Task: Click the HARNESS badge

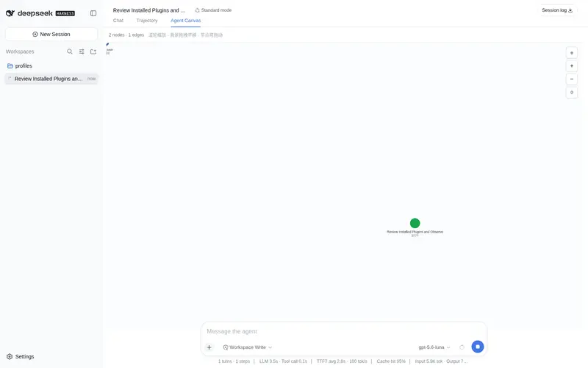Action: (65, 13)
